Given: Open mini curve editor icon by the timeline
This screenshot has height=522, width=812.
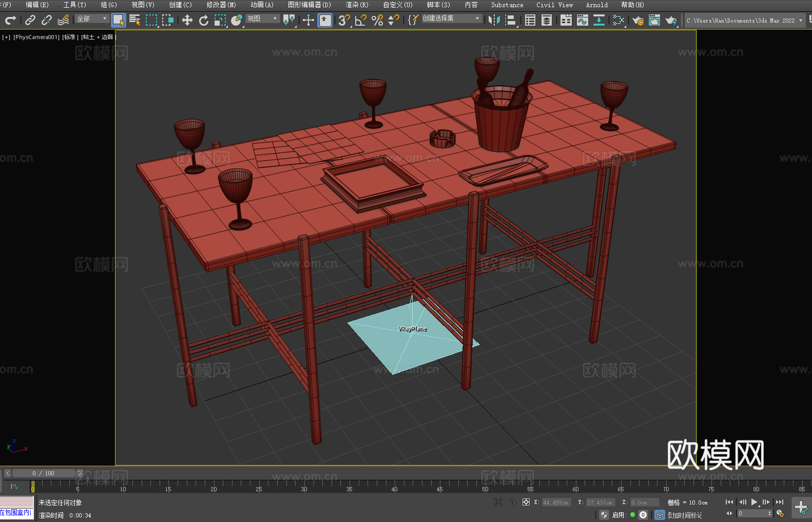Looking at the screenshot, I should click(14, 486).
